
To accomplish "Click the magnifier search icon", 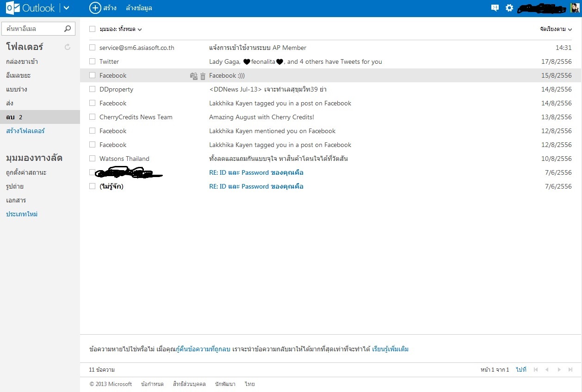I will click(x=68, y=29).
